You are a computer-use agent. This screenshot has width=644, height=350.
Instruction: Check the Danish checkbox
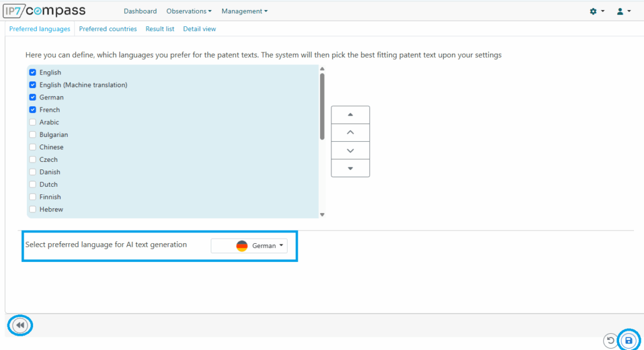33,172
